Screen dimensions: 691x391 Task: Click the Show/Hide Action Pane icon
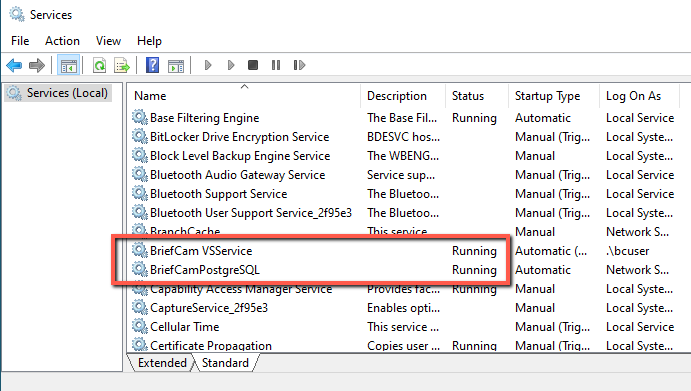(x=176, y=66)
